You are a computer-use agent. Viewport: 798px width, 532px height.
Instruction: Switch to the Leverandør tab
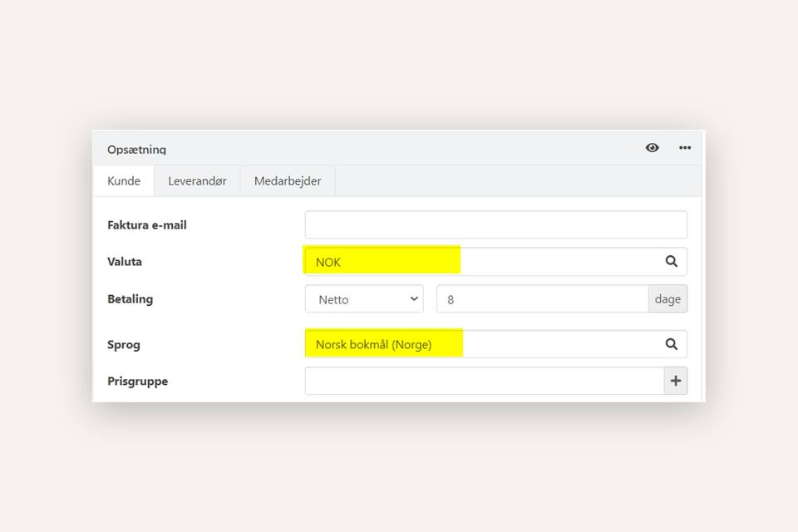[197, 181]
